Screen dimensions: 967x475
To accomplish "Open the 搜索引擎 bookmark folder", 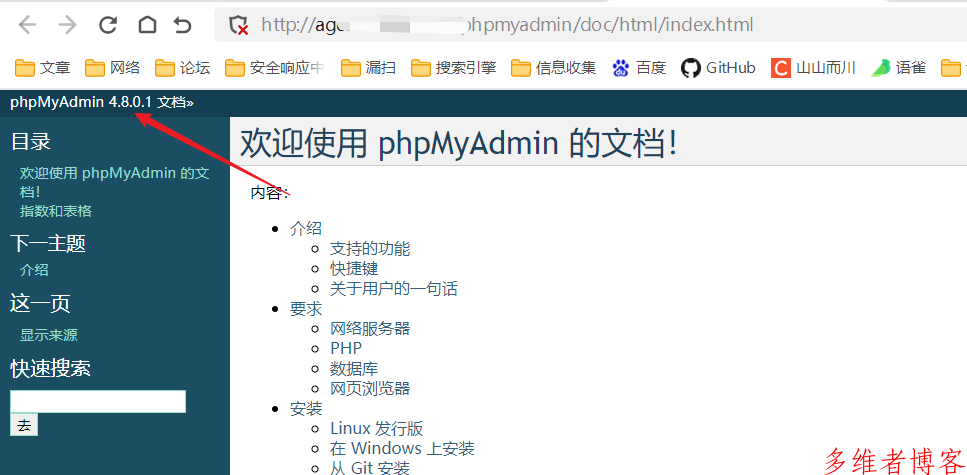I will (x=454, y=68).
